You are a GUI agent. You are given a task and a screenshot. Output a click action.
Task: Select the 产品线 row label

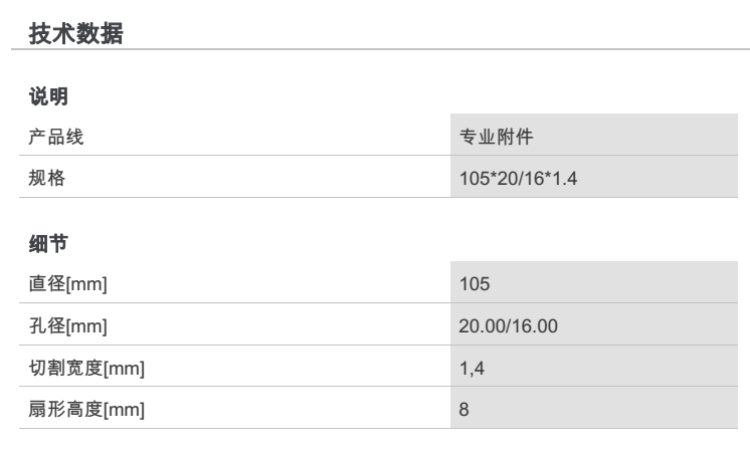tap(54, 137)
